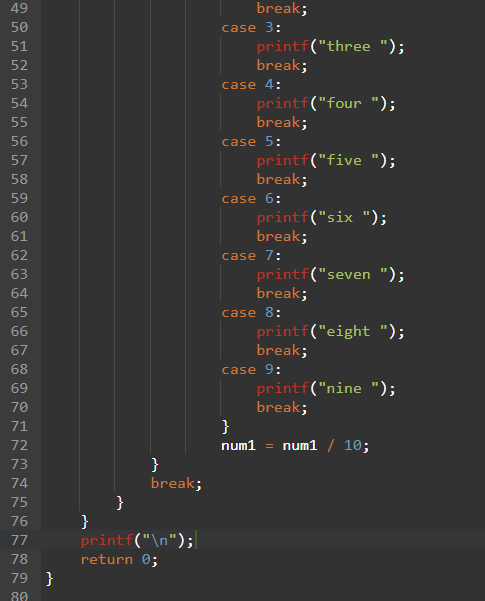Click the break on line 70
The height and width of the screenshot is (601, 485).
coord(282,407)
